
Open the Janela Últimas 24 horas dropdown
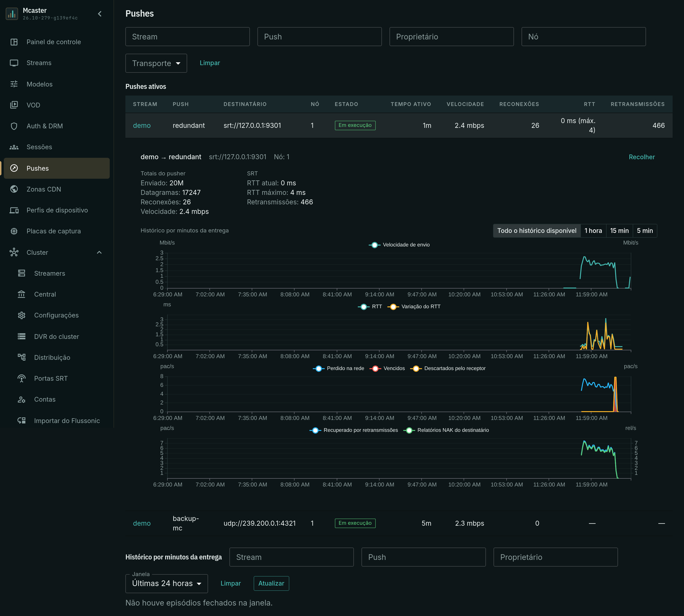[166, 583]
